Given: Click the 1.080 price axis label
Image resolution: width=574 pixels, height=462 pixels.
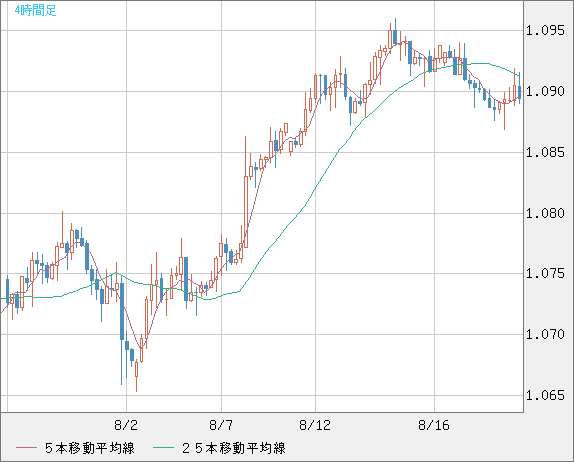Looking at the screenshot, I should click(x=545, y=213).
